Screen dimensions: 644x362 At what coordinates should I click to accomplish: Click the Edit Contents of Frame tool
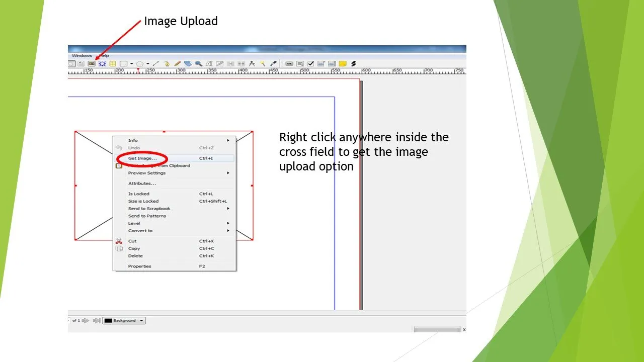(x=209, y=64)
